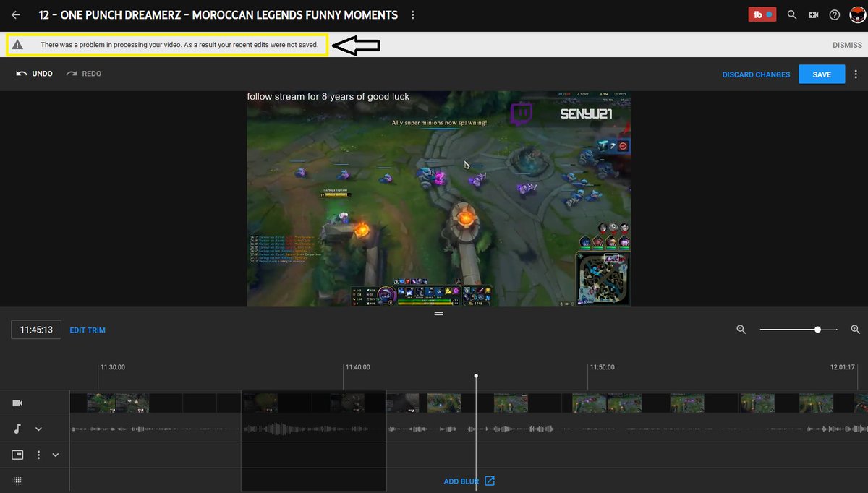The image size is (868, 493).
Task: Zoom out the timeline
Action: (741, 330)
